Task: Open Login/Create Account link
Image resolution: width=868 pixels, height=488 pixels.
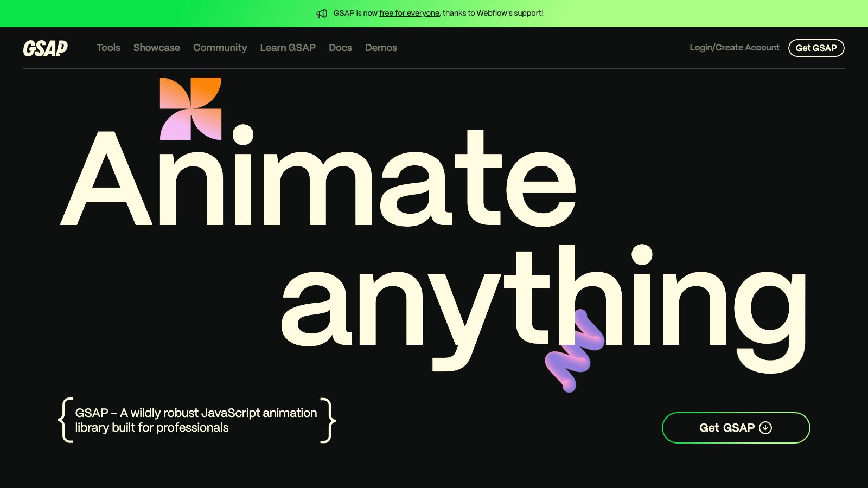Action: 735,48
